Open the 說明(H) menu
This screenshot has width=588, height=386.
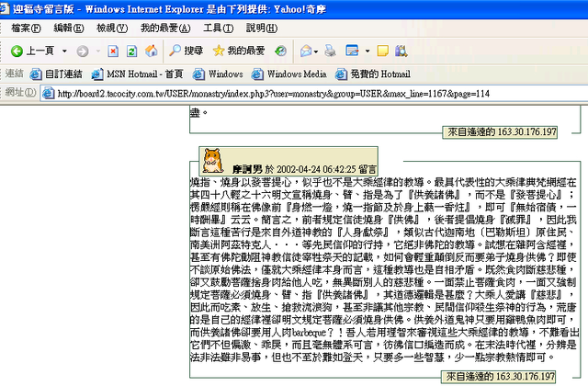261,28
